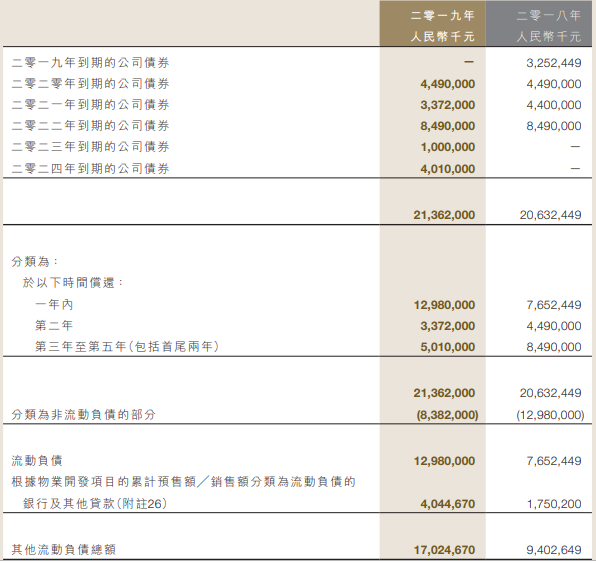Select bold 8,490,000 in the 二零二二年到期 row
The height and width of the screenshot is (563, 596).
[x=447, y=126]
